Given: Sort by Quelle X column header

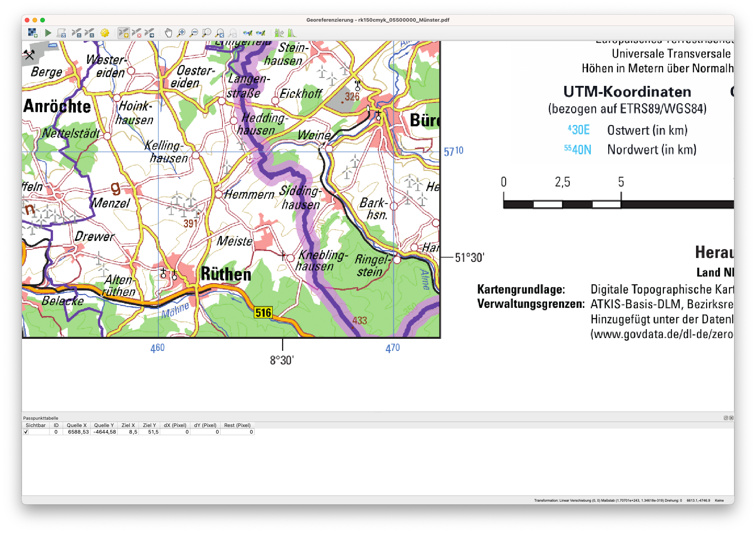Looking at the screenshot, I should pyautogui.click(x=77, y=425).
